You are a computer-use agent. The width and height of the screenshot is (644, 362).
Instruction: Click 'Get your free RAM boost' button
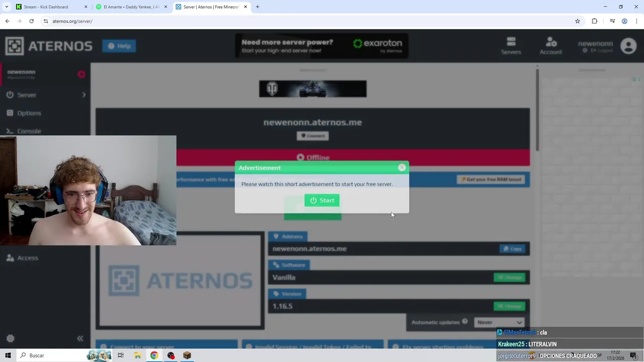click(x=492, y=179)
